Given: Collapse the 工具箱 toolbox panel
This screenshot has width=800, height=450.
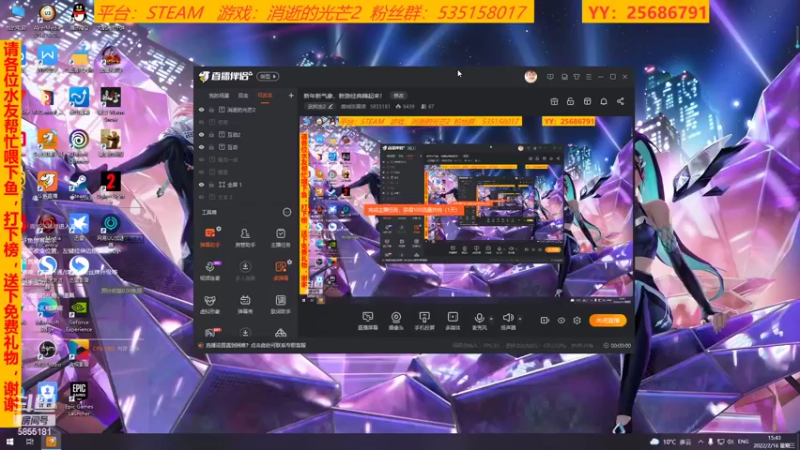Looking at the screenshot, I should 287,212.
